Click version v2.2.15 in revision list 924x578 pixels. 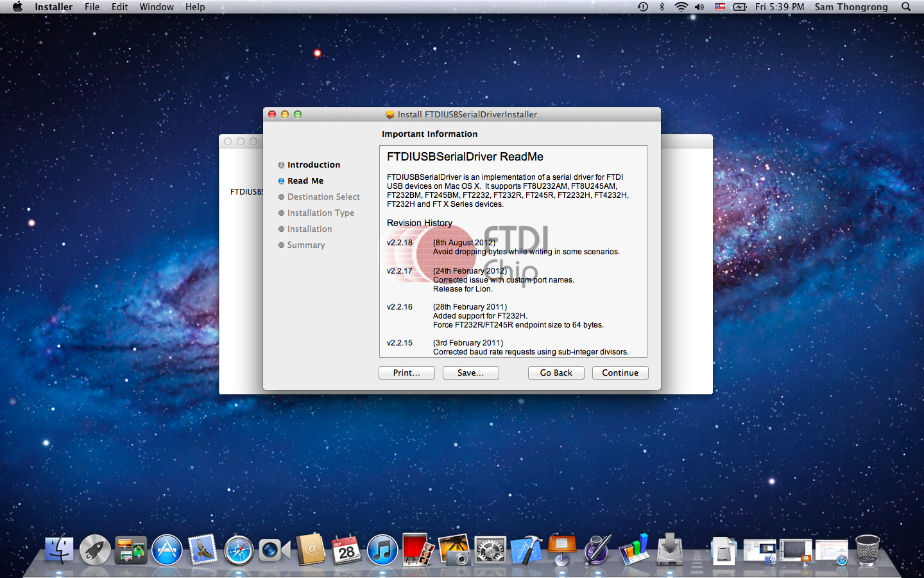[x=400, y=343]
